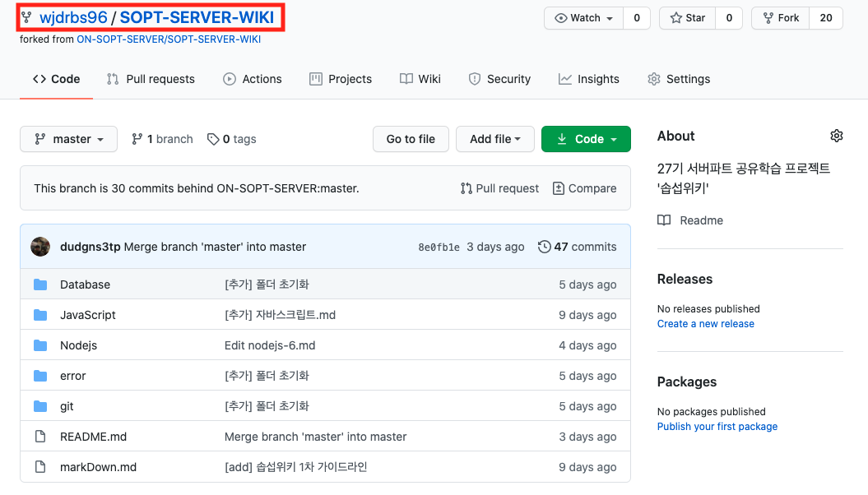868x495 pixels.
Task: Switch to the Wiki tab
Action: click(x=420, y=79)
